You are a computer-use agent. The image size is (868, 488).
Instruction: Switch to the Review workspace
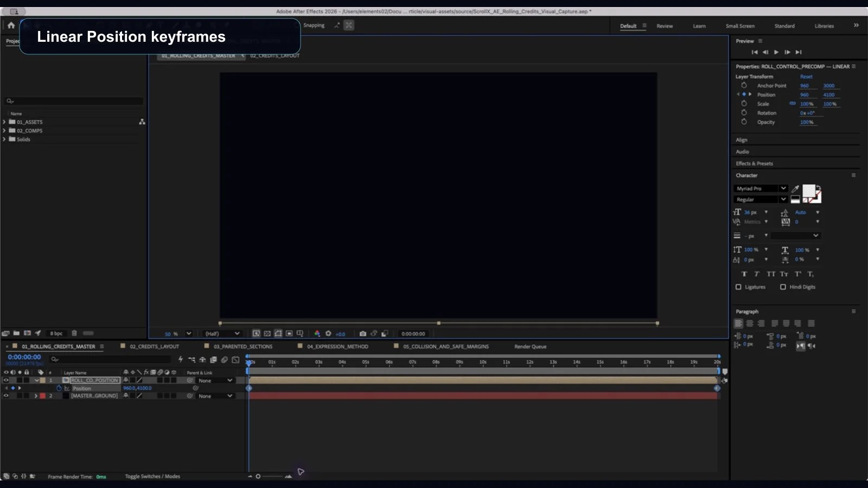coord(665,26)
